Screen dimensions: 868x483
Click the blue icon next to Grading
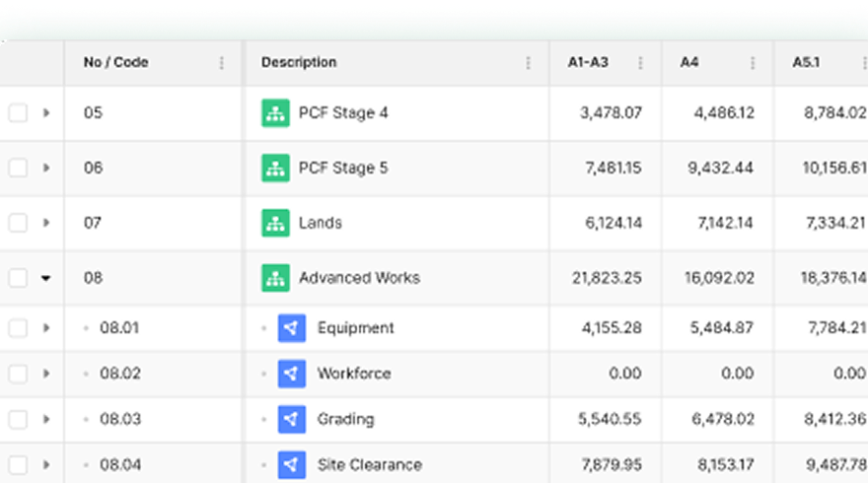pyautogui.click(x=292, y=419)
